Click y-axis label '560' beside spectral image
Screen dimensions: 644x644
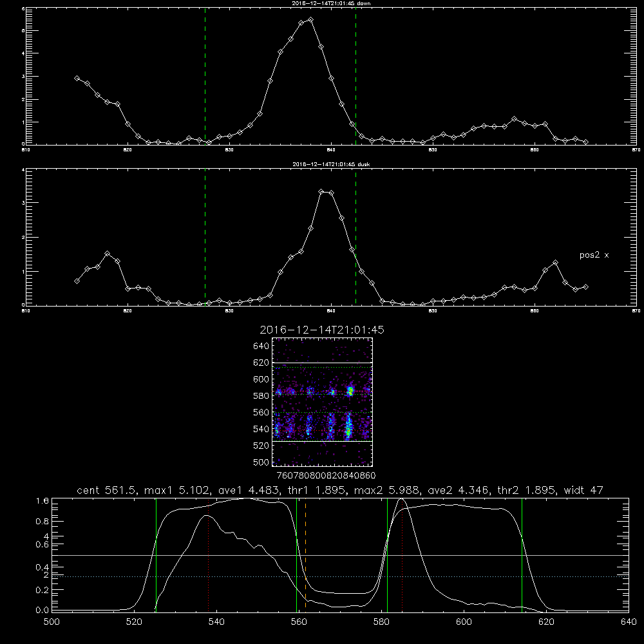pyautogui.click(x=261, y=412)
